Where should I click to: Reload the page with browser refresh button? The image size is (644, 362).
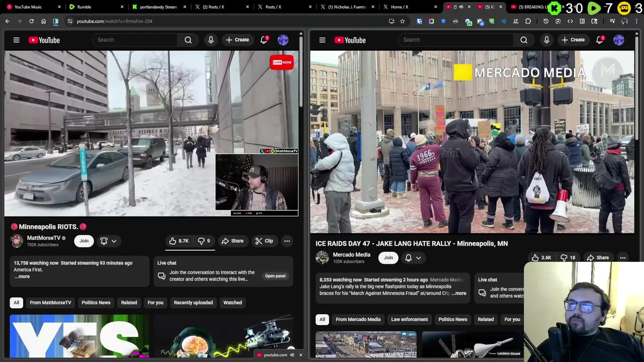coord(31,21)
